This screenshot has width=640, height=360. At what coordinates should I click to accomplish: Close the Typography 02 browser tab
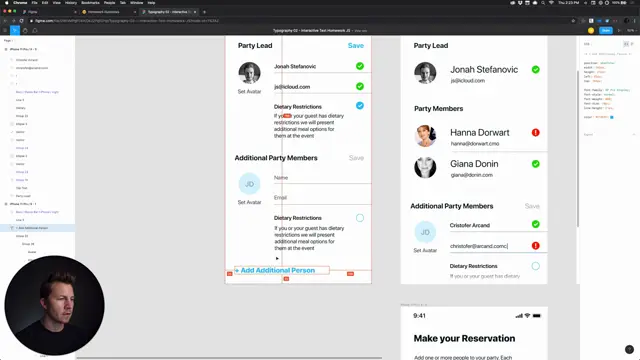point(195,12)
